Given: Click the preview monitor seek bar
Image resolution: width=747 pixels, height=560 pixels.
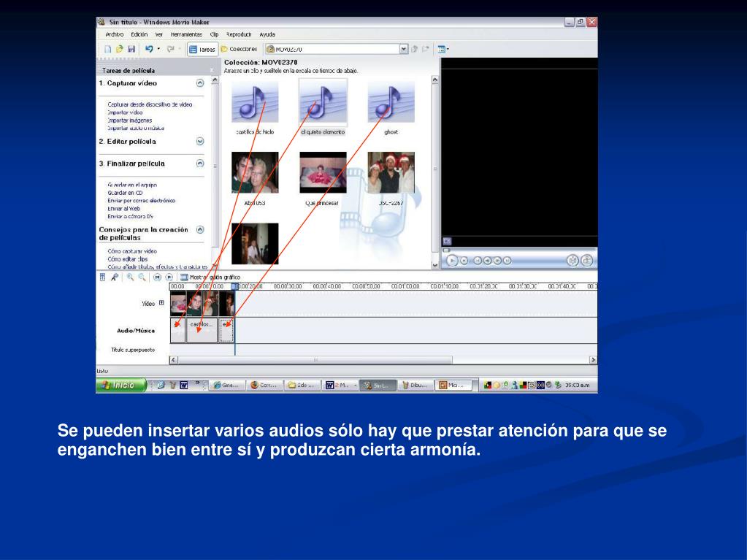Looking at the screenshot, I should pos(518,249).
